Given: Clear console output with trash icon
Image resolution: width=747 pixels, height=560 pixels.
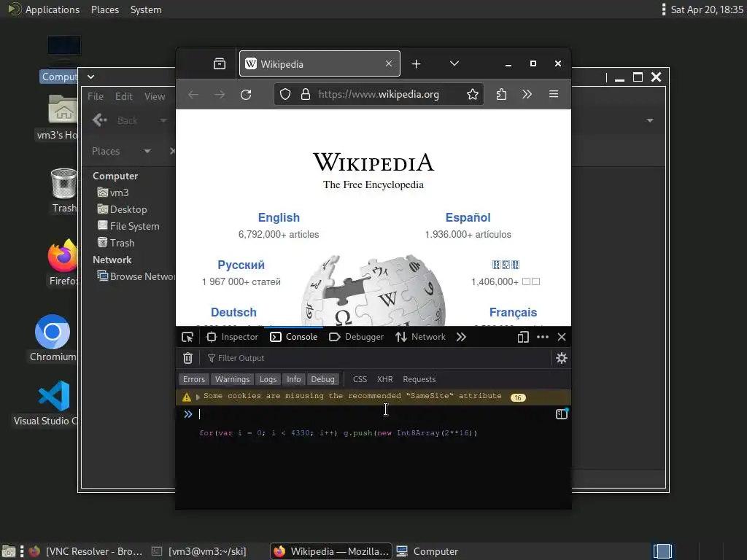Looking at the screenshot, I should click(x=187, y=358).
